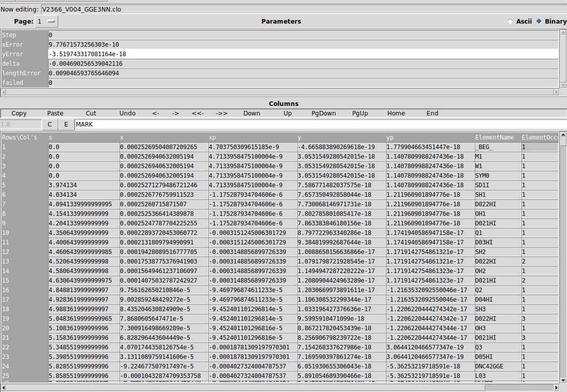Open the Page number dropdown

tap(46, 22)
